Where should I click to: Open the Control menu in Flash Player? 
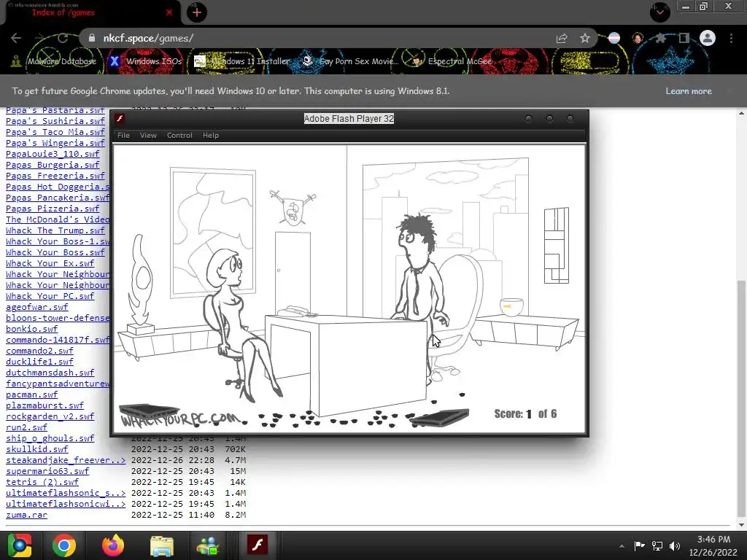(179, 135)
